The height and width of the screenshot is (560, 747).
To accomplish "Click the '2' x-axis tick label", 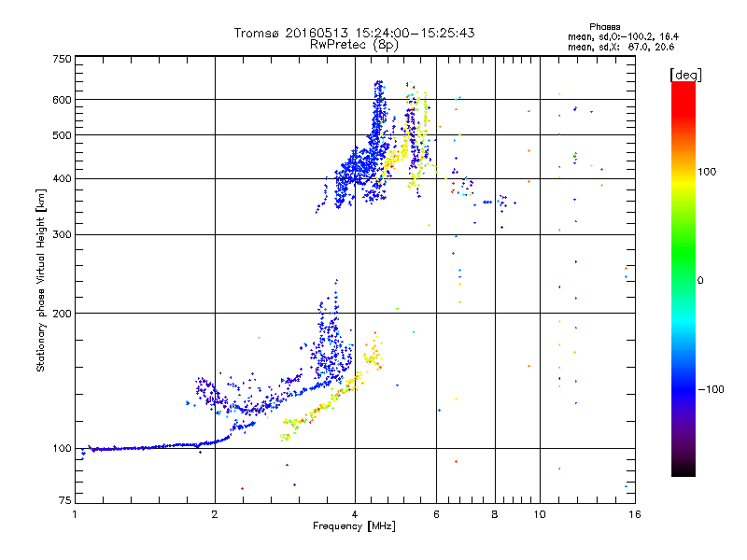I will 215,514.
